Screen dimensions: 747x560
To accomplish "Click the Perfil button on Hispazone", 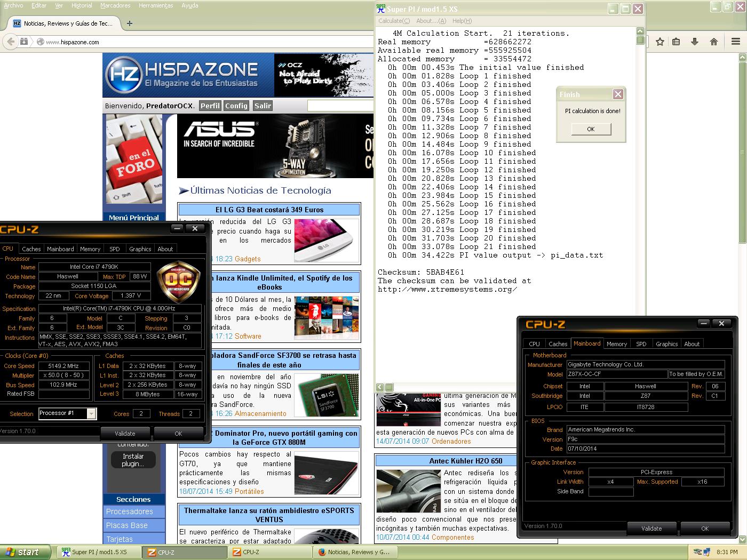I will tap(210, 106).
